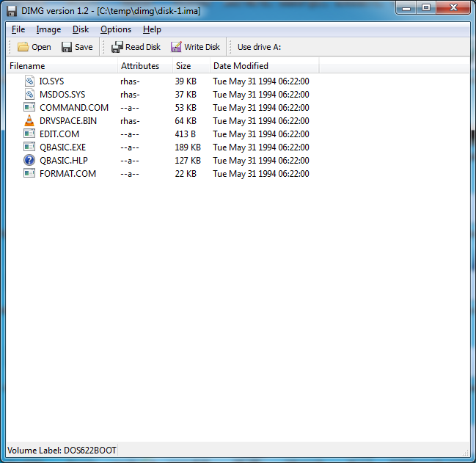Click the DRVSPACE.BIN cone icon
Viewport: 476px width, 463px height.
pos(29,120)
